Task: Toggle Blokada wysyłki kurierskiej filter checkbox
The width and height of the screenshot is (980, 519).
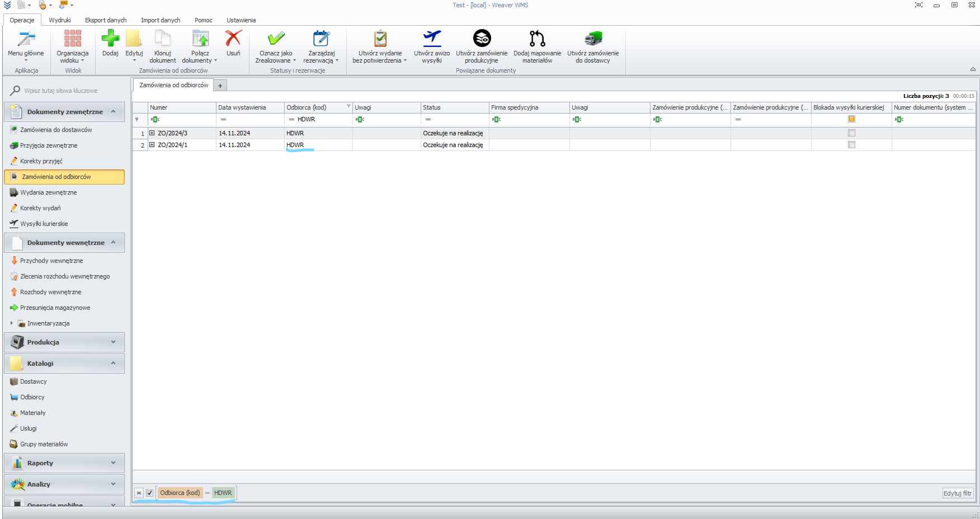Action: point(851,119)
